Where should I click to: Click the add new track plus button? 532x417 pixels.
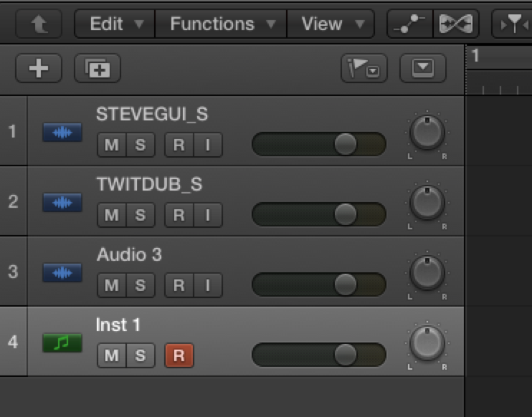pos(39,69)
